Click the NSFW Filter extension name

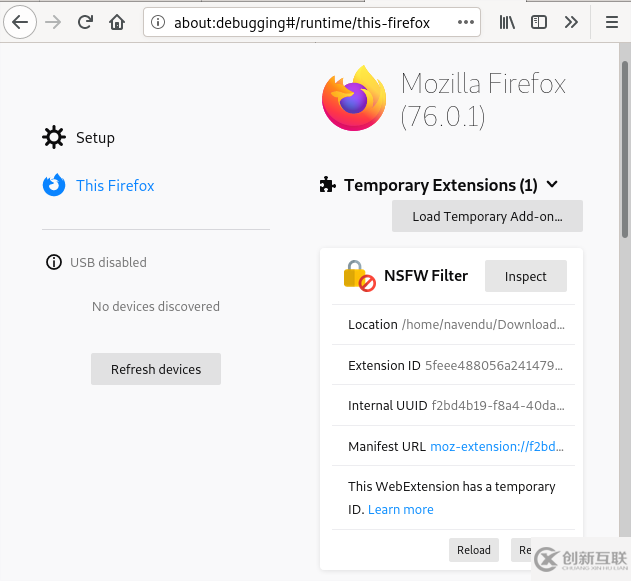(x=426, y=276)
